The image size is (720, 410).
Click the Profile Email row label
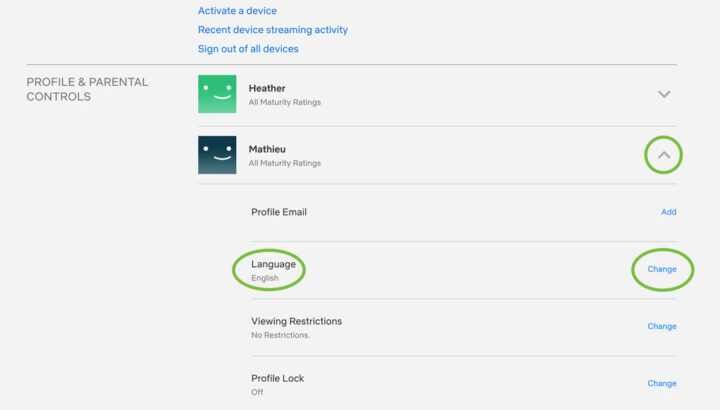pyautogui.click(x=279, y=212)
